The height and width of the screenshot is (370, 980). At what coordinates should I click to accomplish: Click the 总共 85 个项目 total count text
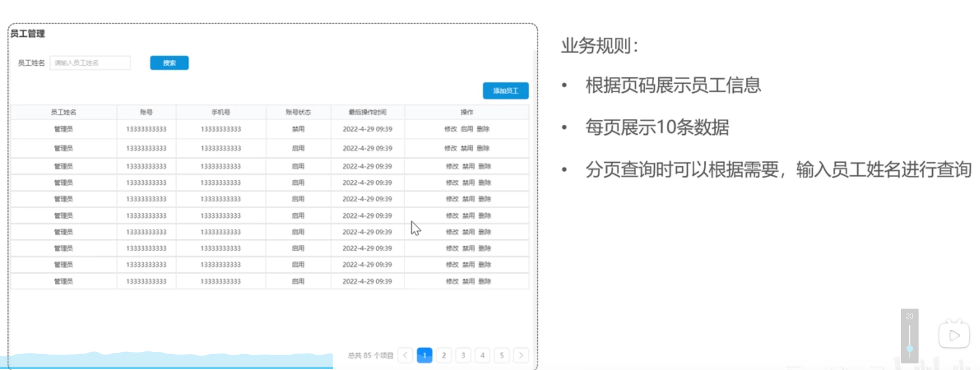[371, 356]
